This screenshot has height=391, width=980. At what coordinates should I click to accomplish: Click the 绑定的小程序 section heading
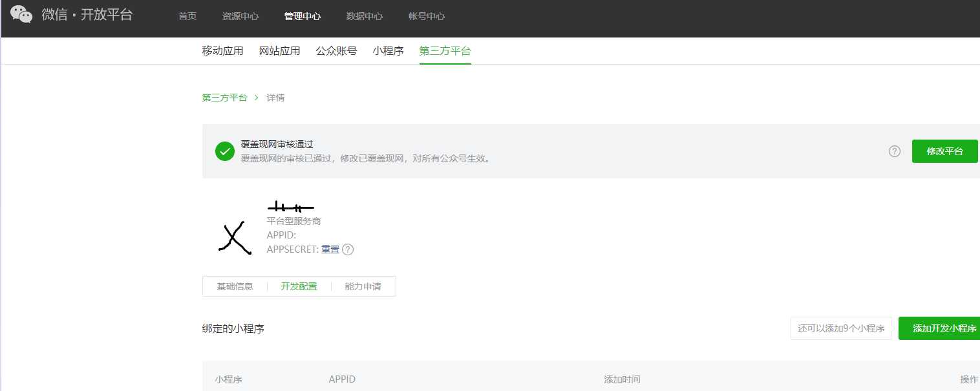coord(233,329)
